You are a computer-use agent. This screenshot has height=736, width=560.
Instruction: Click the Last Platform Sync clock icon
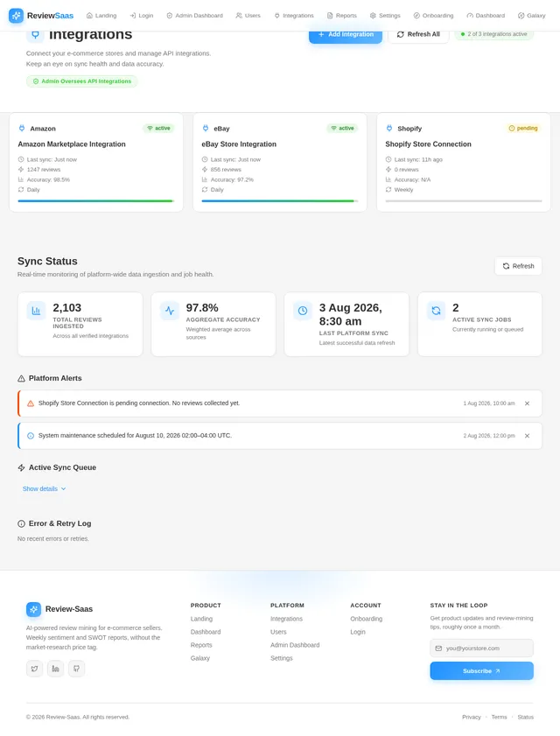[303, 311]
